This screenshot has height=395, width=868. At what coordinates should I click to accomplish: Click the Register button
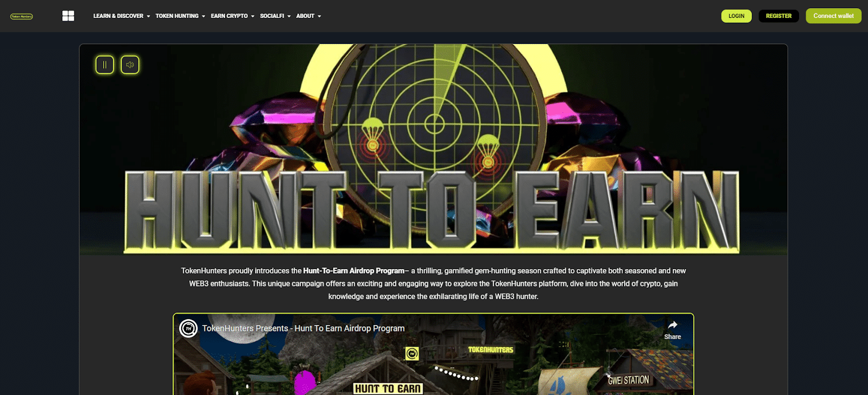click(778, 16)
